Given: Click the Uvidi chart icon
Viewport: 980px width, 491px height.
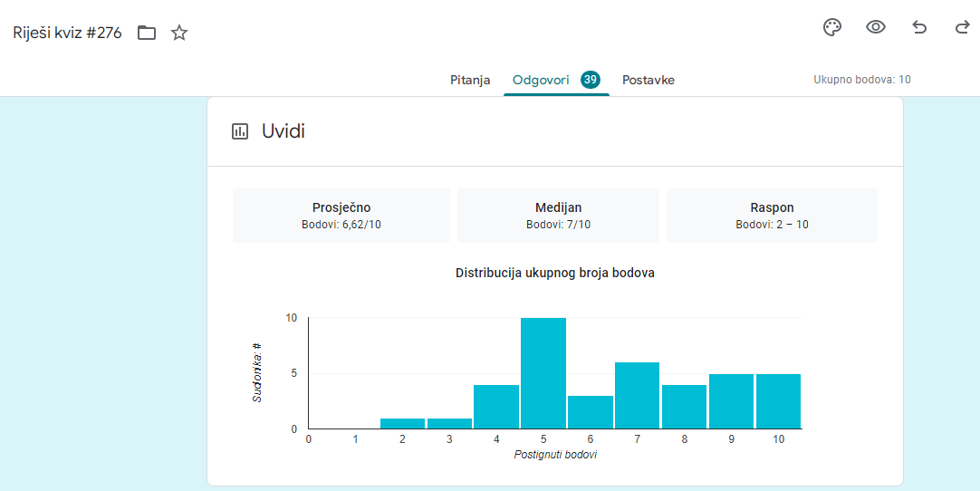Looking at the screenshot, I should click(x=240, y=131).
